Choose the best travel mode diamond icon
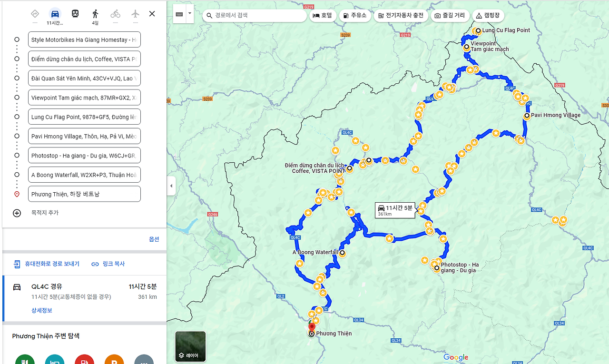 coord(35,13)
